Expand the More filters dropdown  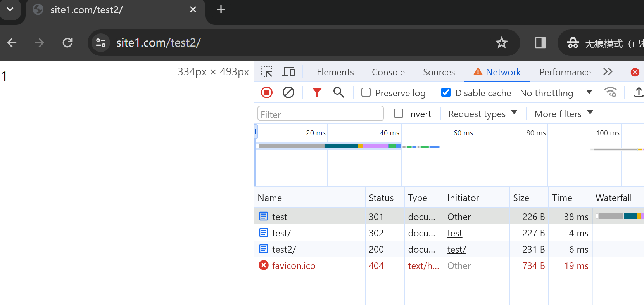pos(563,114)
